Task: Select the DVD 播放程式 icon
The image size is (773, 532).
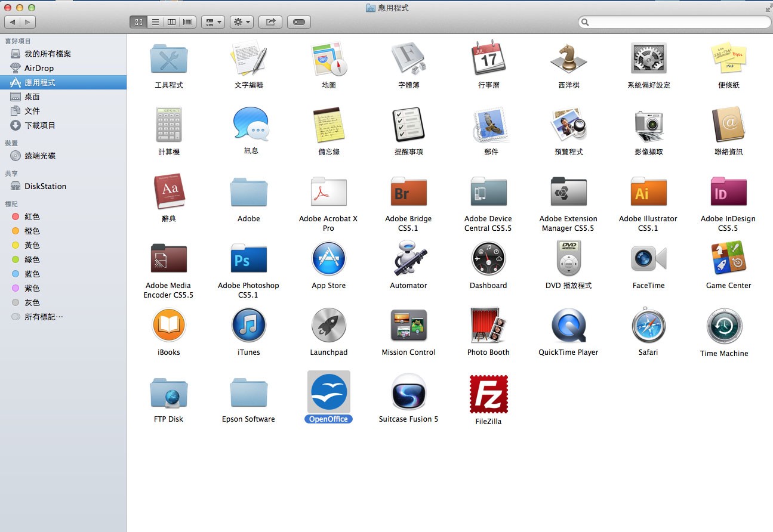Action: (569, 259)
